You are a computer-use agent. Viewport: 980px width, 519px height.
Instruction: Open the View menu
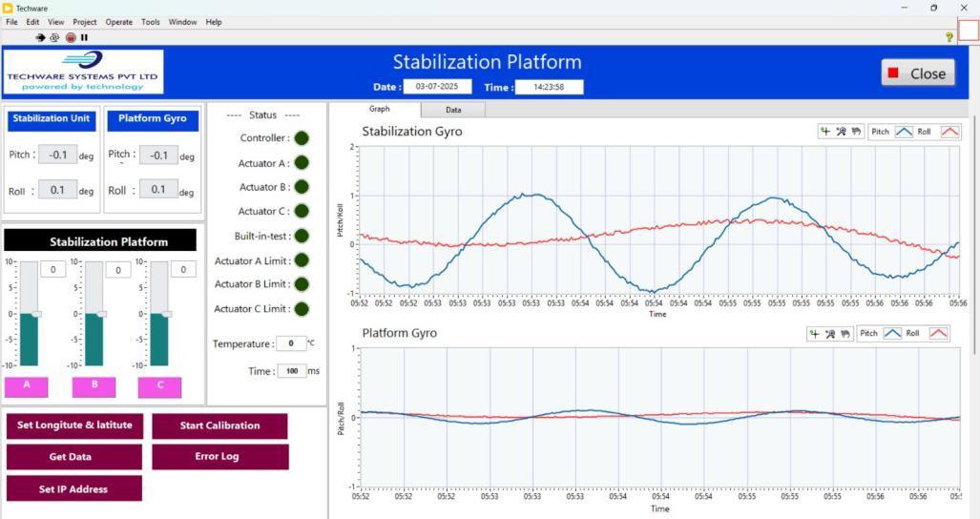point(56,22)
